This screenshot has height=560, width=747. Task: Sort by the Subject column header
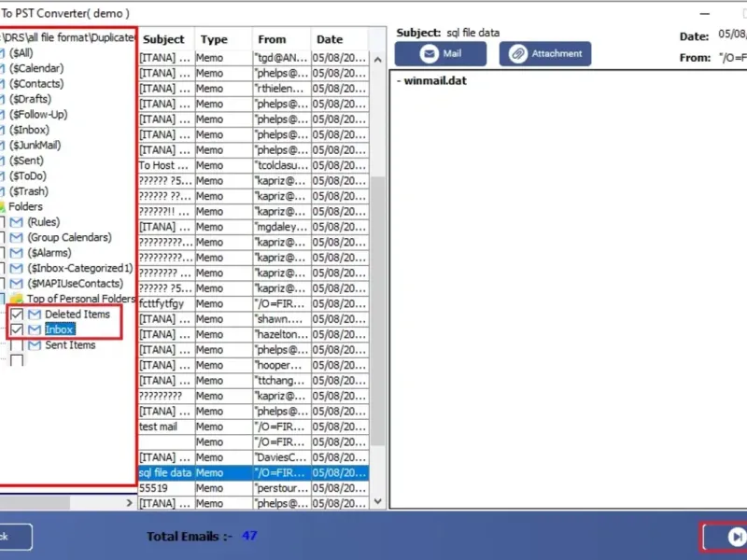[166, 39]
